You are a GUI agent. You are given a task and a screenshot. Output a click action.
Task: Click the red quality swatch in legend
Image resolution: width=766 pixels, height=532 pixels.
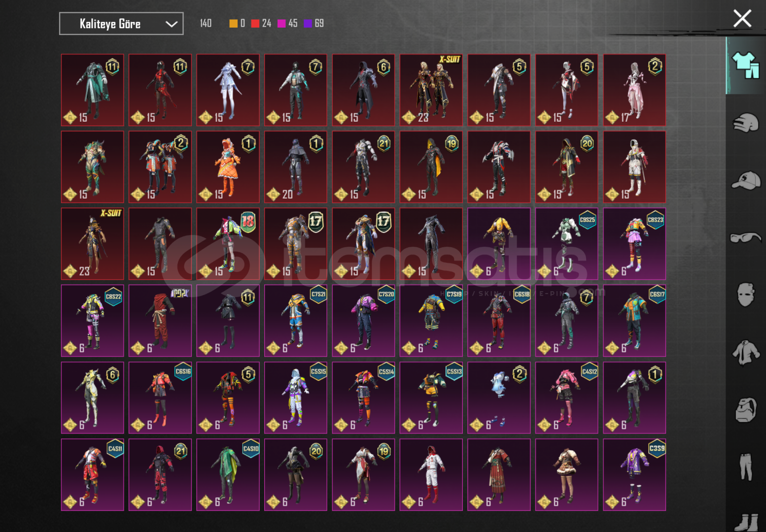255,23
